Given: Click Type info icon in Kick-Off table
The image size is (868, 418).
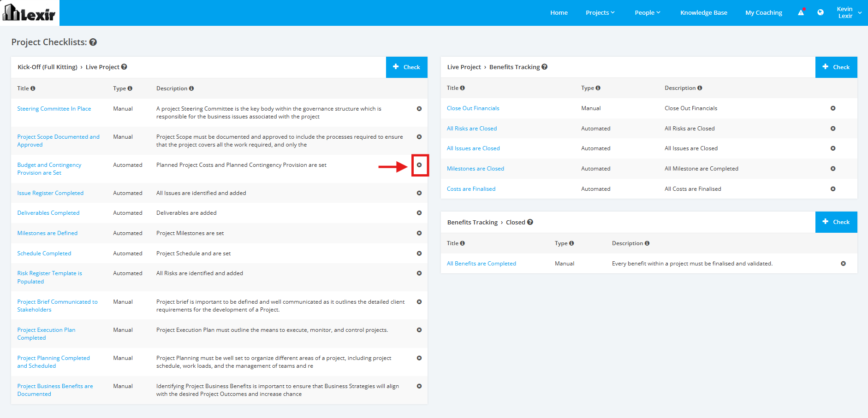Looking at the screenshot, I should tap(130, 88).
